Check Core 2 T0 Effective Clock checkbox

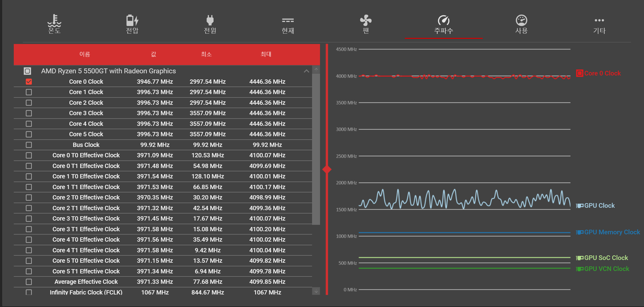tap(29, 197)
